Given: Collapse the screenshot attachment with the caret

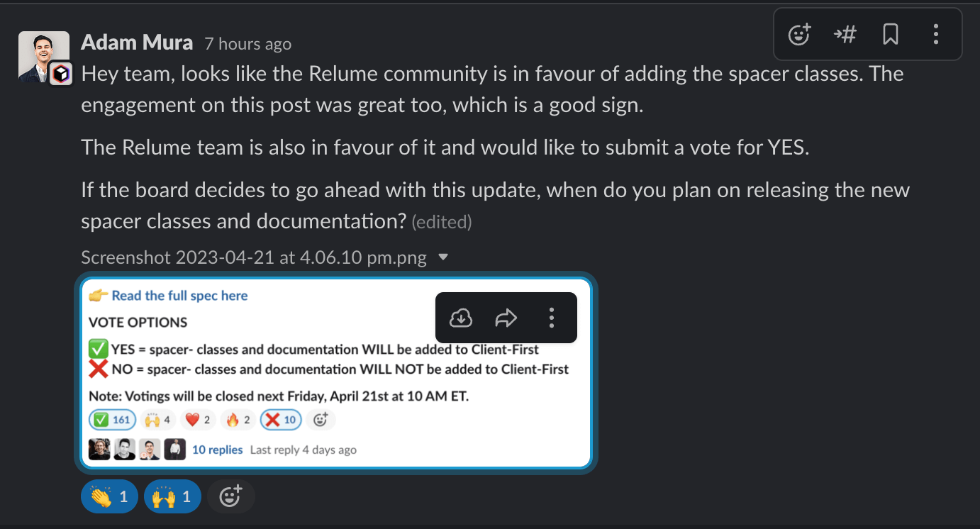Looking at the screenshot, I should pyautogui.click(x=443, y=257).
